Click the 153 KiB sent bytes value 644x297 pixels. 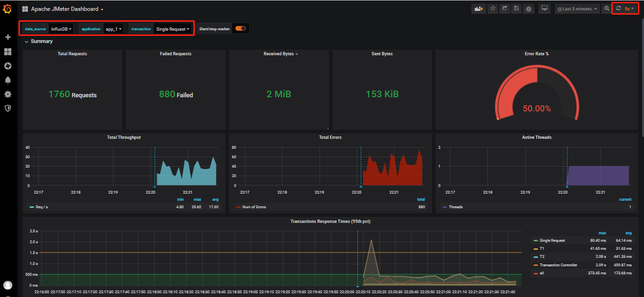382,94
